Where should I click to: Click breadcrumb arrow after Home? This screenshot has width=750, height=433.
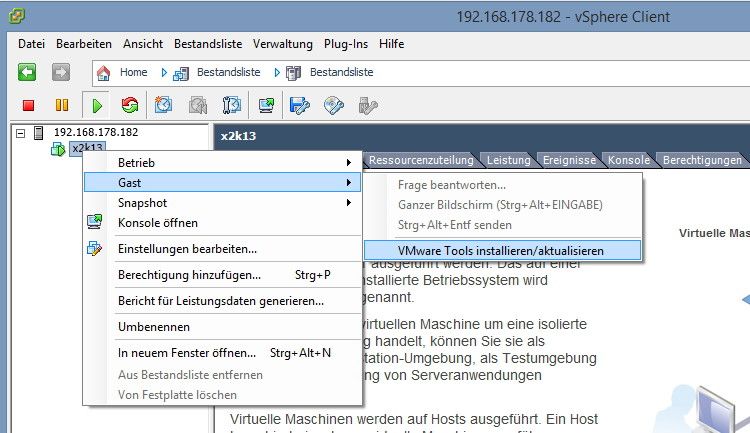[164, 73]
